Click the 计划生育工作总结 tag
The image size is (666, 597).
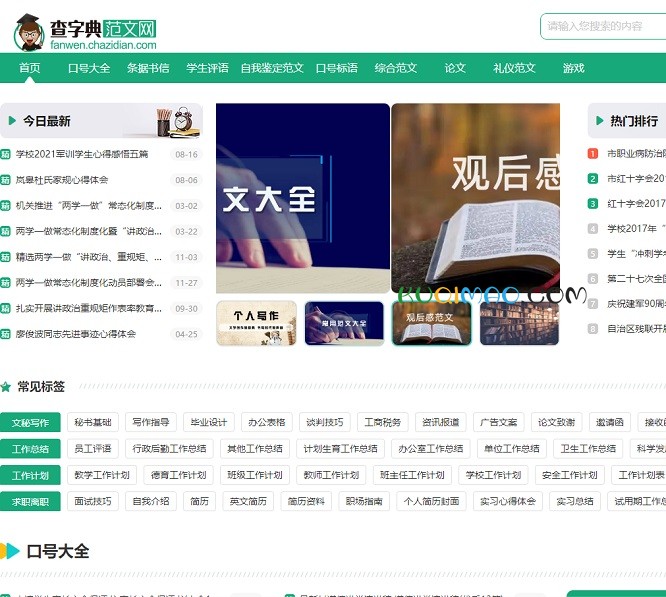[x=340, y=448]
